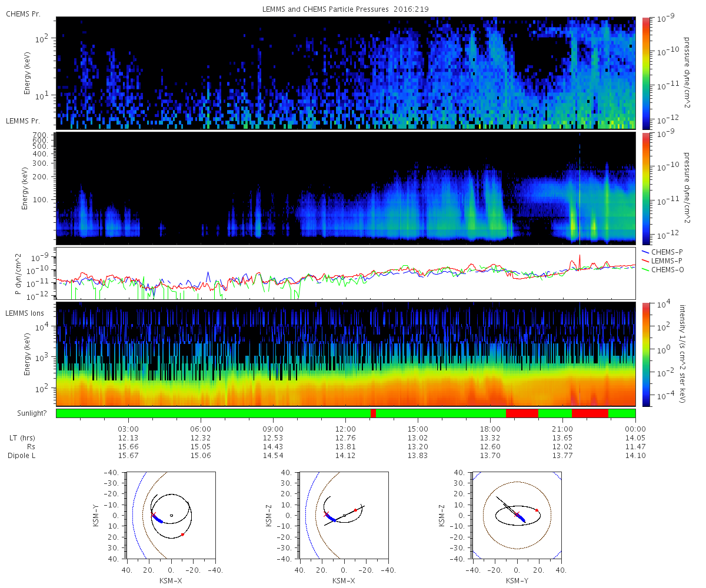The height and width of the screenshot is (588, 706).
Task: Click the LEMMS pressure color bar
Action: [x=646, y=188]
